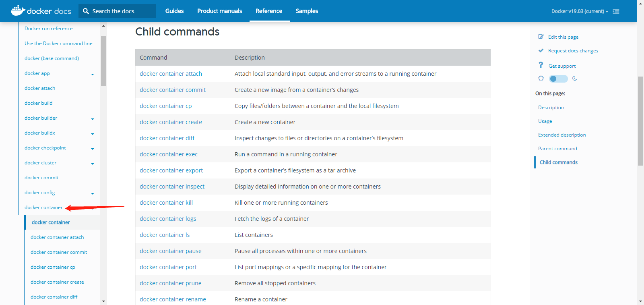Expand the docker cluster sidebar section
Image resolution: width=644 pixels, height=305 pixels.
(93, 164)
